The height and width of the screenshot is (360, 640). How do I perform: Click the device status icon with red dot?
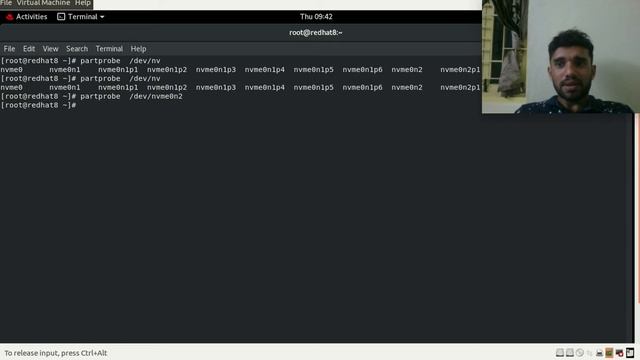point(619,353)
